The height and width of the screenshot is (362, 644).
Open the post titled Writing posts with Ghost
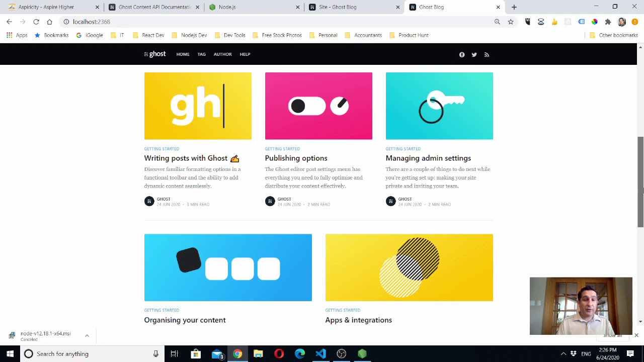coord(191,158)
